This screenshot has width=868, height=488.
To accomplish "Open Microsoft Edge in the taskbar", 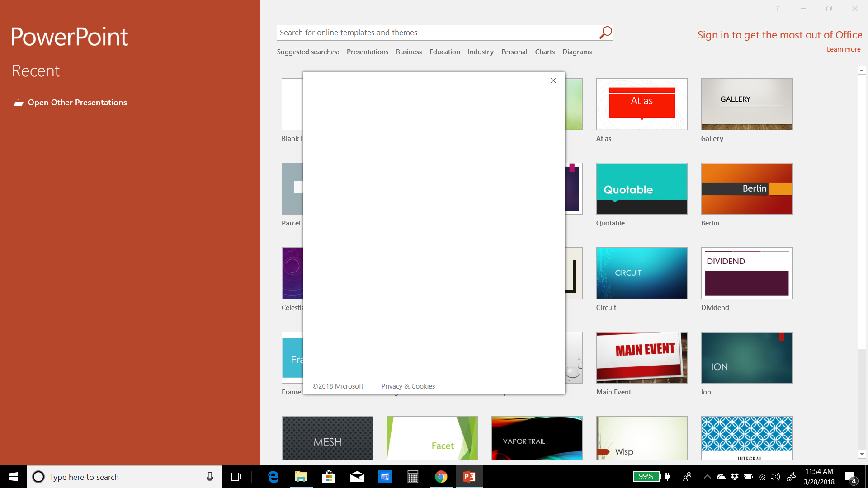I will click(x=273, y=477).
